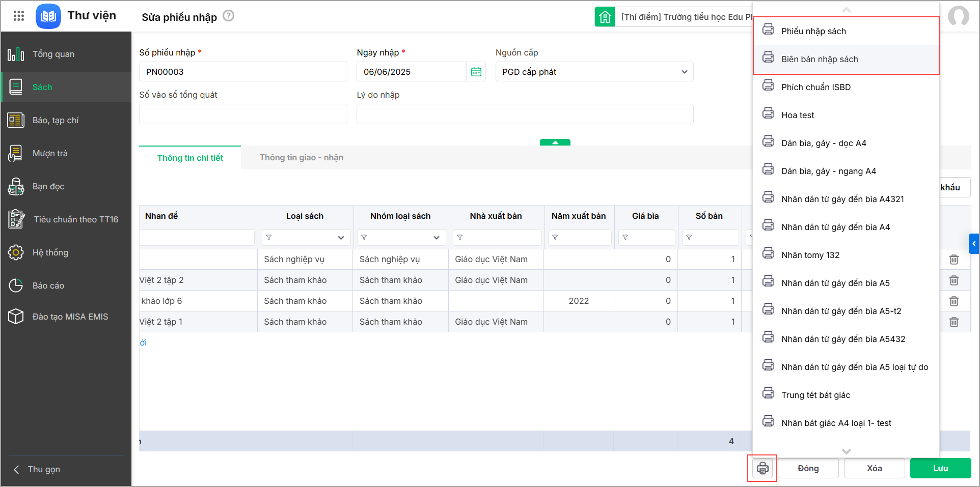
Task: Open the app grid launcher icon
Action: pyautogui.click(x=19, y=16)
